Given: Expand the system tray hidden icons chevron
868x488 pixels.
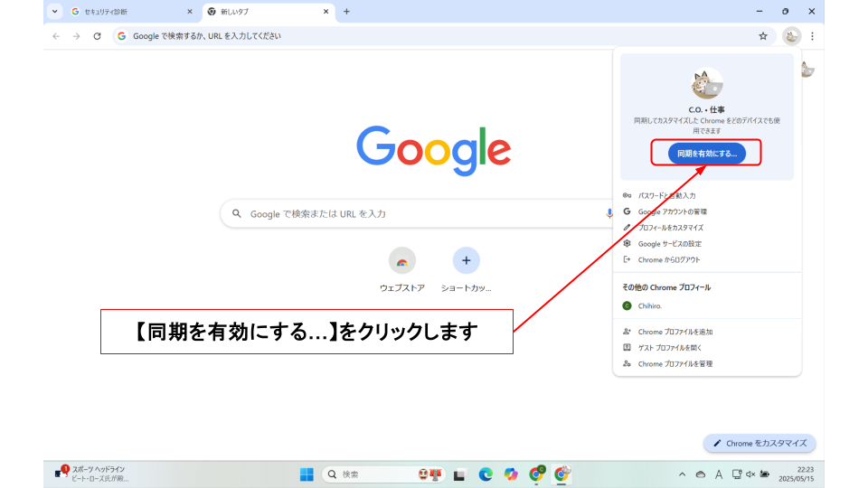Looking at the screenshot, I should pyautogui.click(x=682, y=474).
